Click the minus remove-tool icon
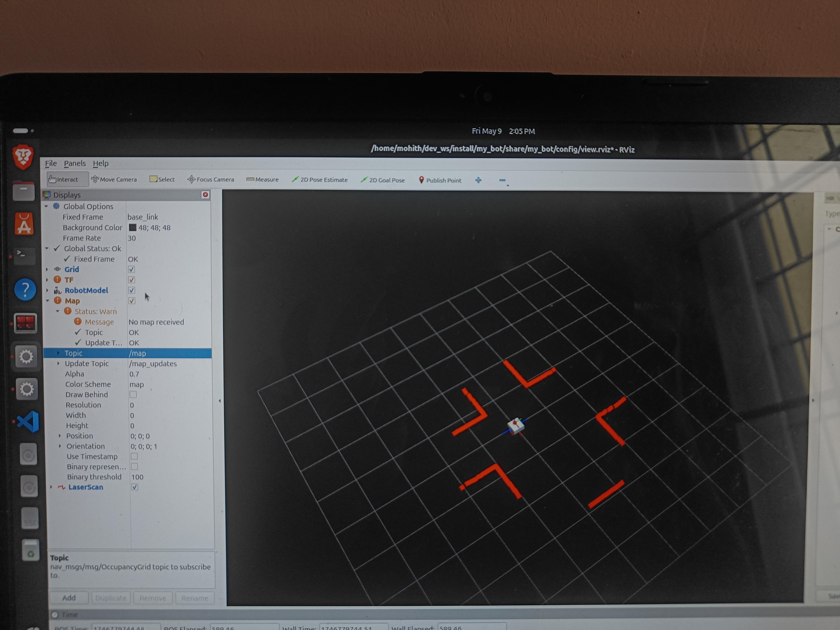Image resolution: width=840 pixels, height=630 pixels. [x=502, y=180]
